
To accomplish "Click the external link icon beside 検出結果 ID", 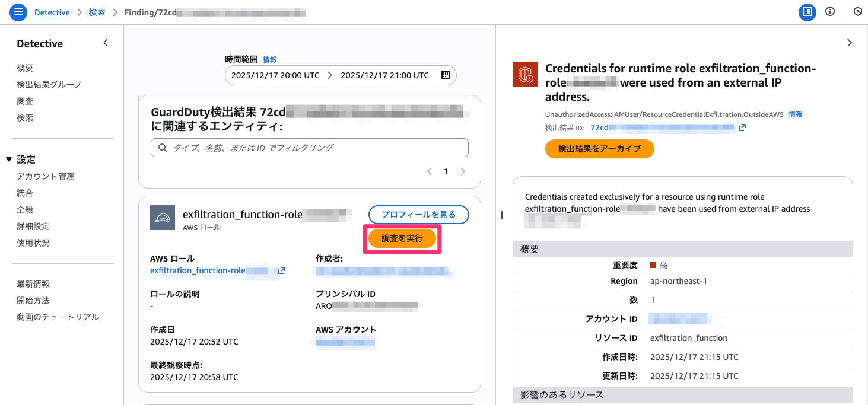I will (742, 127).
